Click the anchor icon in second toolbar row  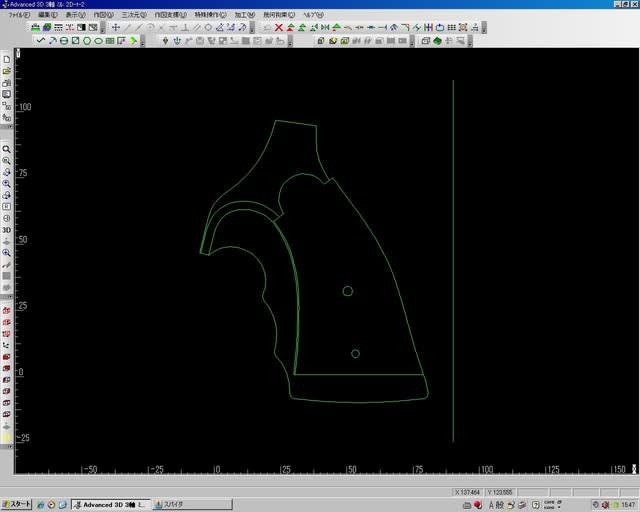coord(177,41)
